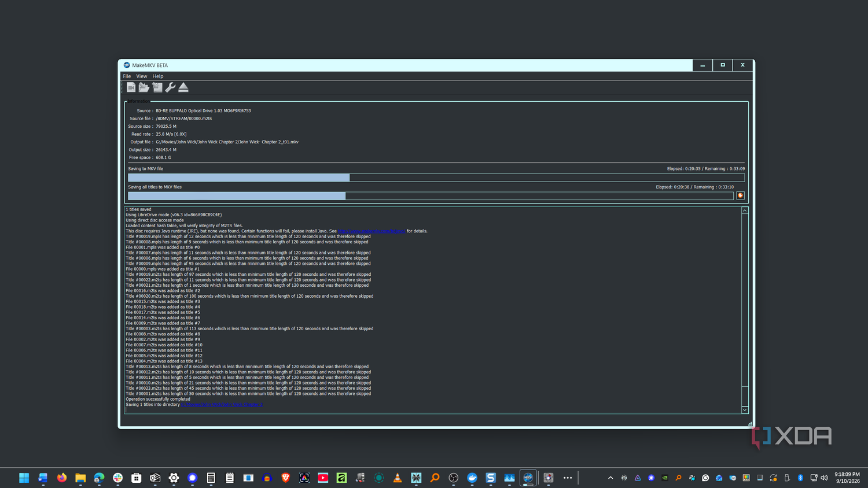Open OBS Studio from the taskbar
The width and height of the screenshot is (868, 488).
click(x=454, y=478)
